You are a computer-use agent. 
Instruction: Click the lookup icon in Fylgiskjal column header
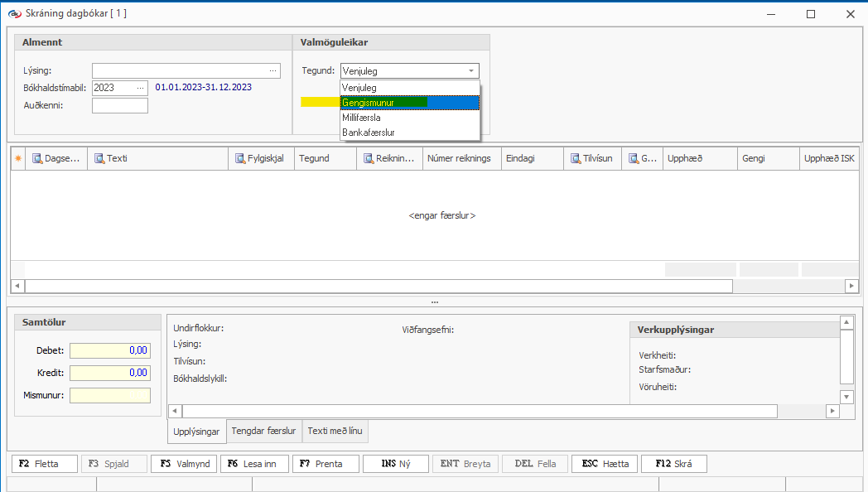(x=239, y=158)
